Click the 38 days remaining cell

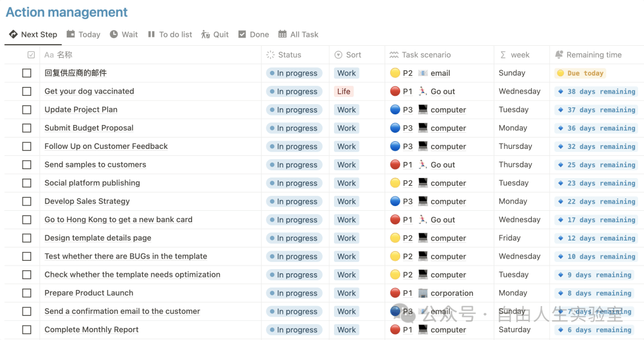pyautogui.click(x=596, y=92)
